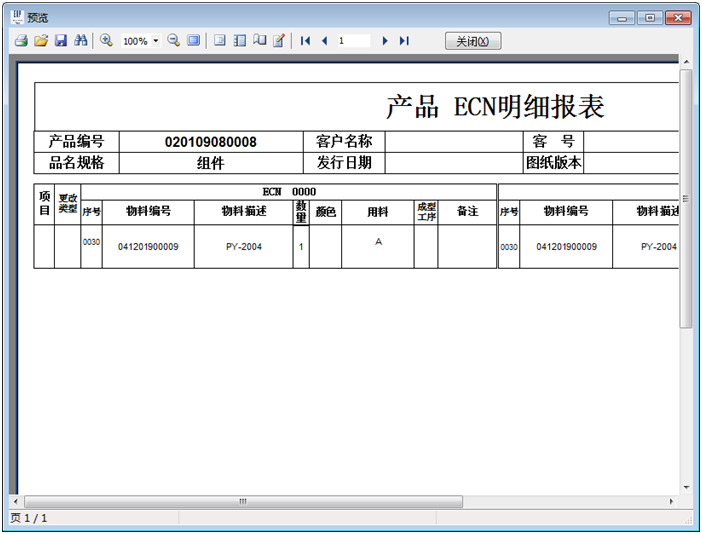
Task: Save the report with floppy disk icon
Action: click(60, 41)
